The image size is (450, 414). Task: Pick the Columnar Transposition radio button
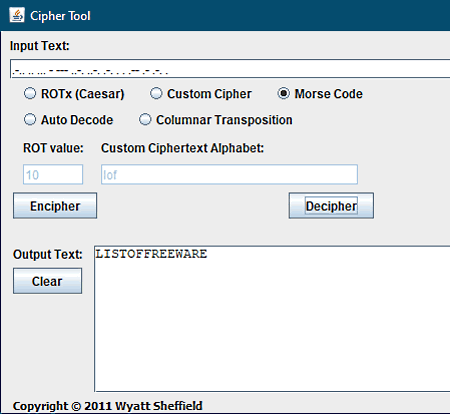(x=216, y=120)
